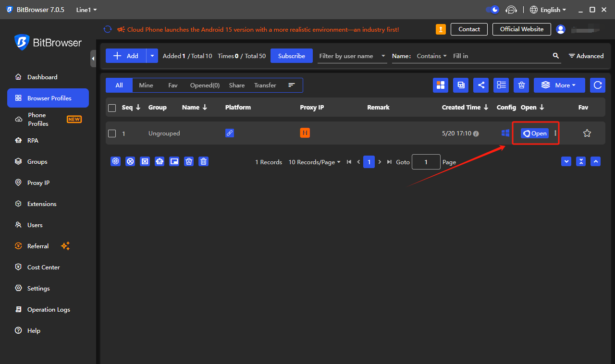Refresh the profile list
This screenshot has width=615, height=364.
tap(598, 85)
